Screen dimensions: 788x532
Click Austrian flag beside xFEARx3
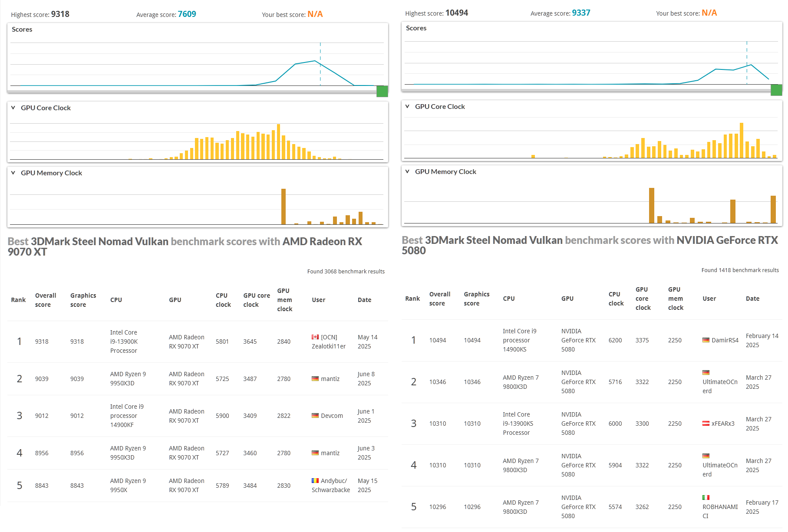[706, 424]
